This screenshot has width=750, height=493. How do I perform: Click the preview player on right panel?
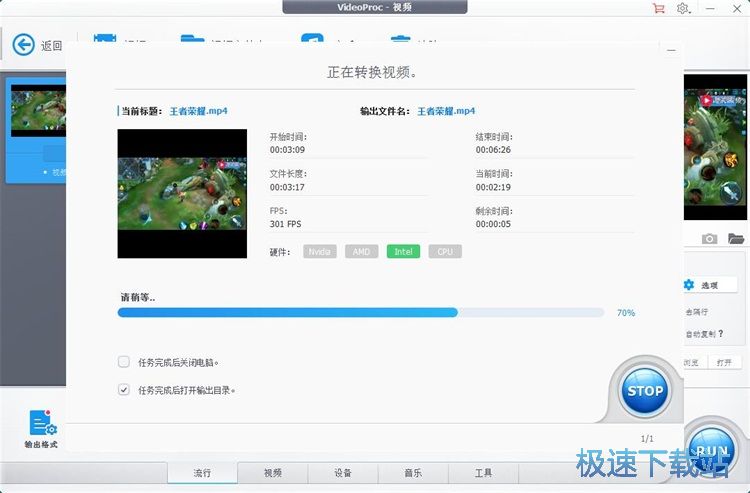715,147
